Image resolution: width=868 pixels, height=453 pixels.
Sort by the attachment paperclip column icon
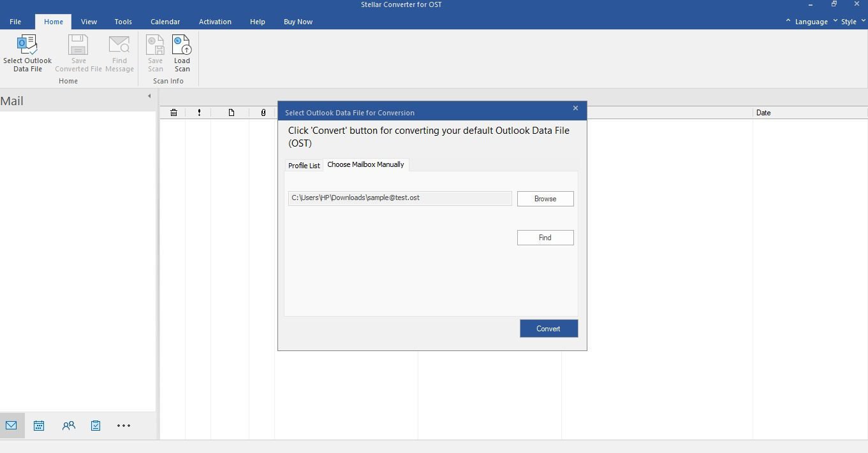(x=263, y=113)
